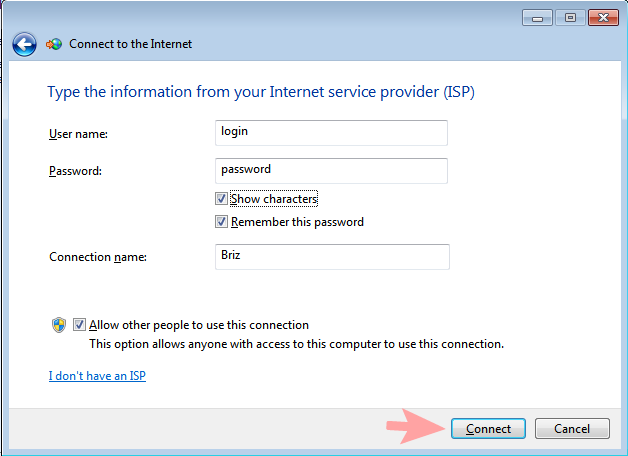This screenshot has height=456, width=628.
Task: Focus the User name field
Action: tap(331, 133)
